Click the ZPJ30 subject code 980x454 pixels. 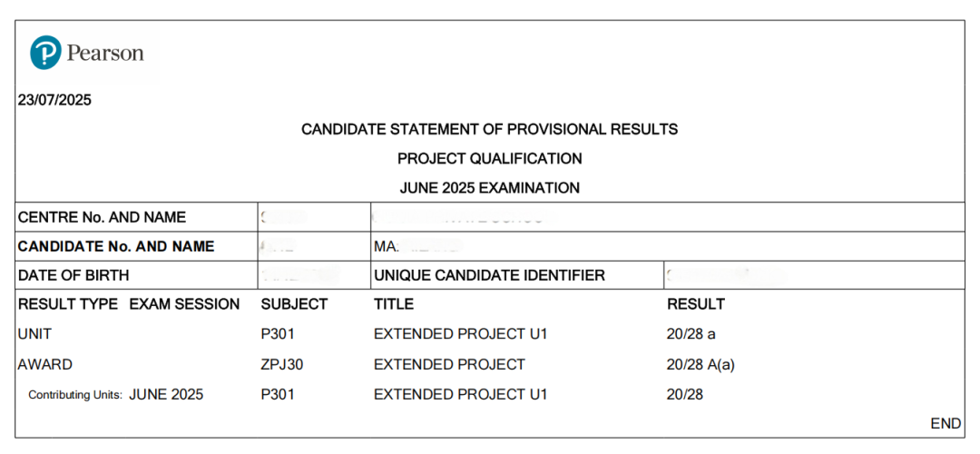tap(281, 364)
